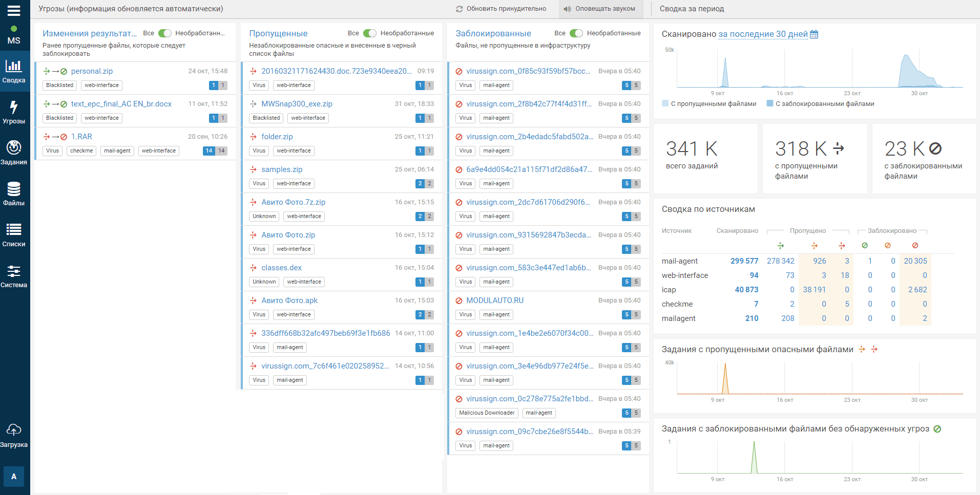Select the Сводка sidebar tab
Image resolution: width=980 pixels, height=495 pixels.
(x=14, y=71)
